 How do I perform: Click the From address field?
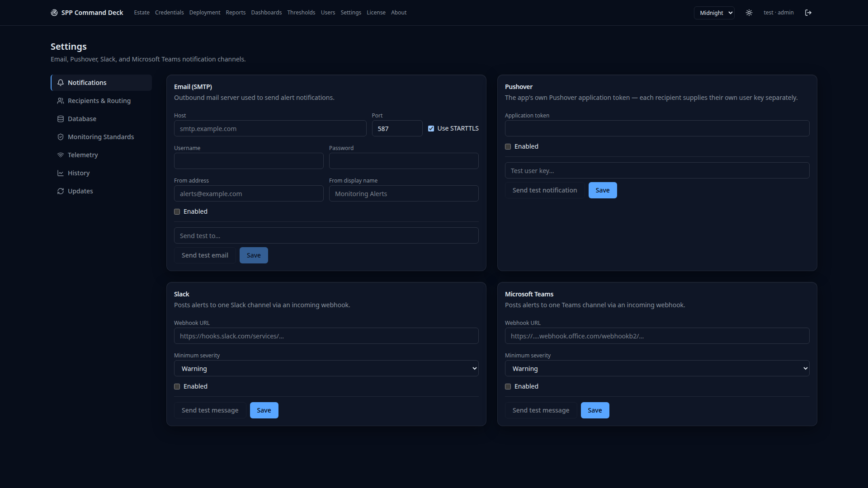coord(249,193)
